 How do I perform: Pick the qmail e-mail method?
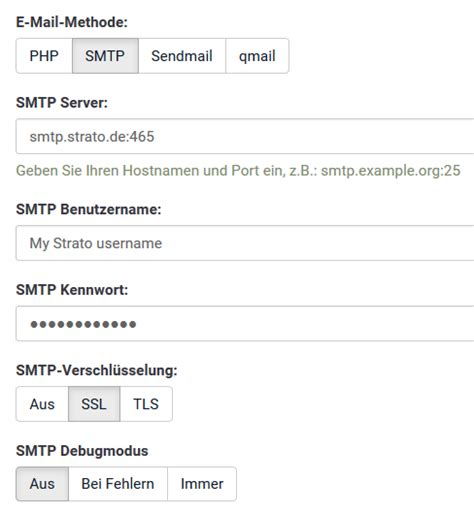point(257,56)
